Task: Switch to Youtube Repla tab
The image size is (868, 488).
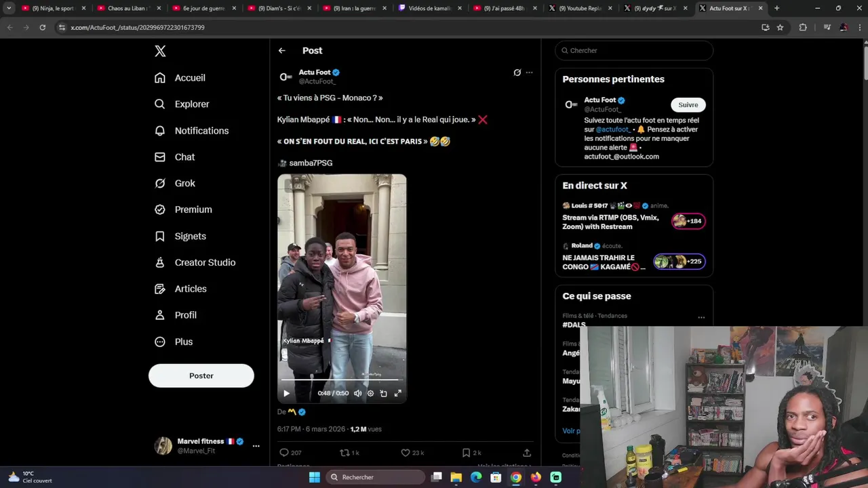Action: click(x=580, y=8)
